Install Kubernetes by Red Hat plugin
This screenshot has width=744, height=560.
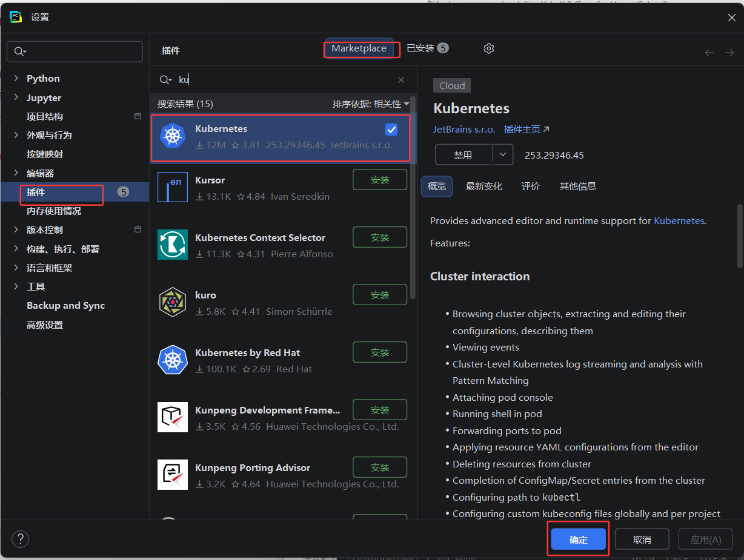pos(380,352)
